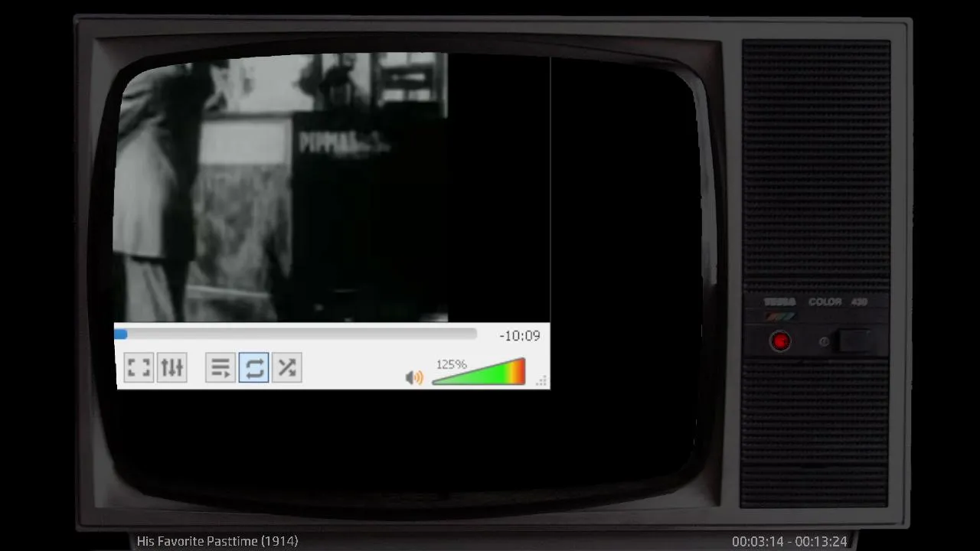
Task: Enable shuffle random playback
Action: tap(287, 367)
